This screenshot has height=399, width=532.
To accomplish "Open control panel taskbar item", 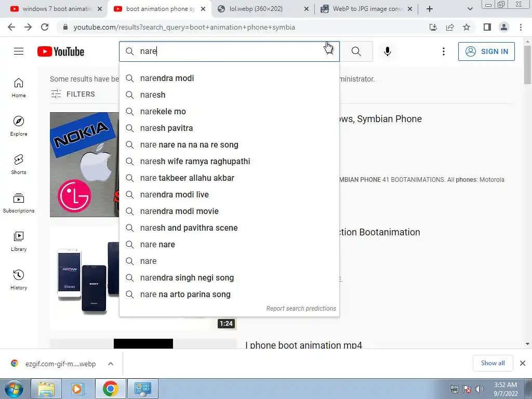I will 142,389.
